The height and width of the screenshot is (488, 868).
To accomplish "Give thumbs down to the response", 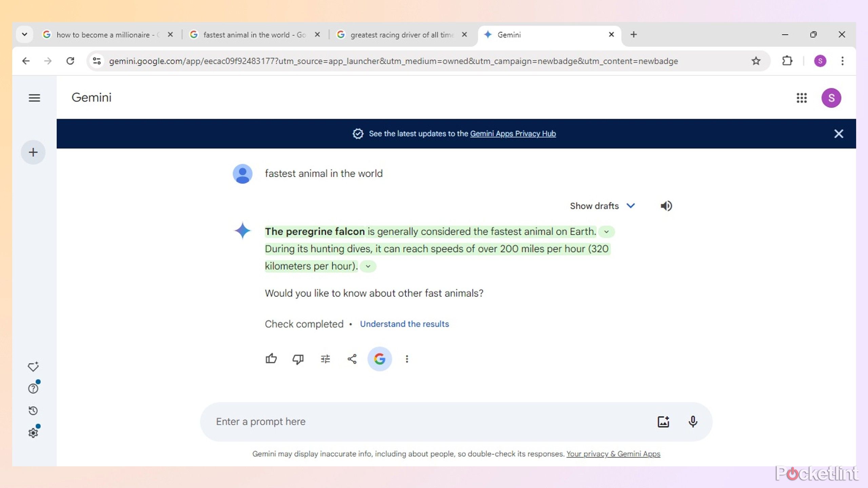I will (298, 359).
